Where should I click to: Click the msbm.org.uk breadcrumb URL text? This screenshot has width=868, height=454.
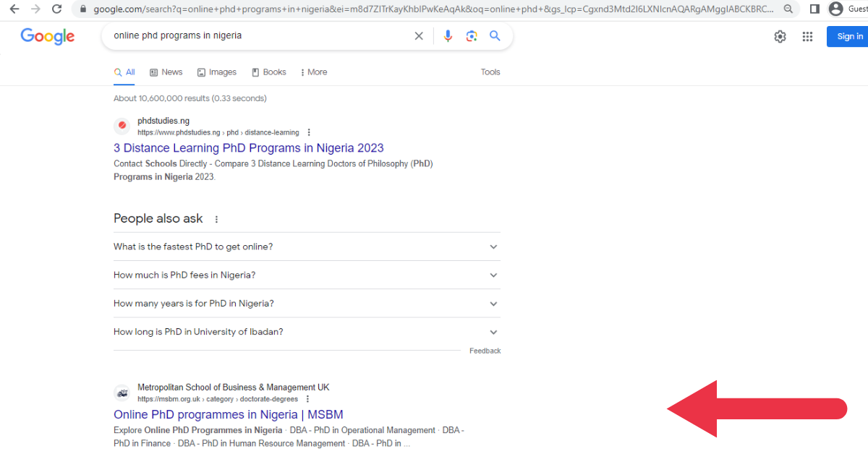click(x=217, y=399)
